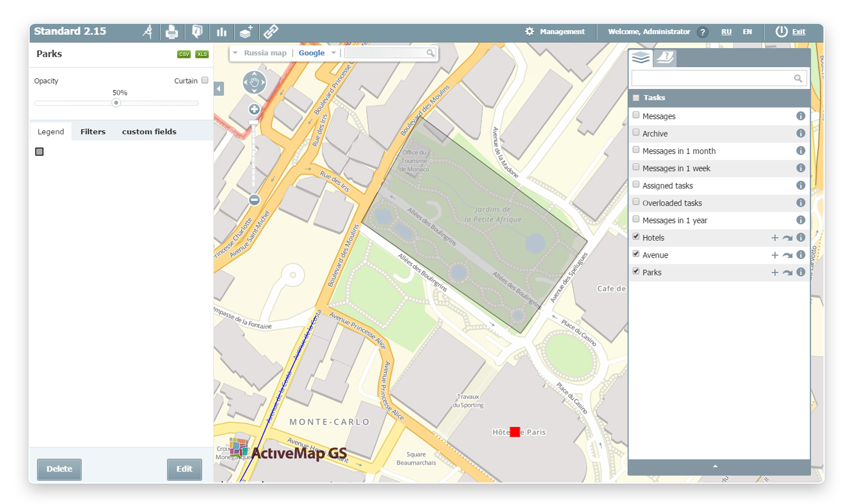The image size is (855, 504).
Task: Click the printer icon in toolbar
Action: (172, 32)
